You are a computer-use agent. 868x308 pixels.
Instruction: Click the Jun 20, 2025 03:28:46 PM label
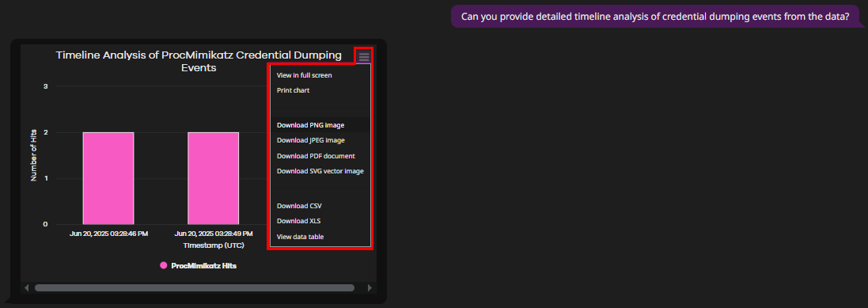click(x=108, y=234)
